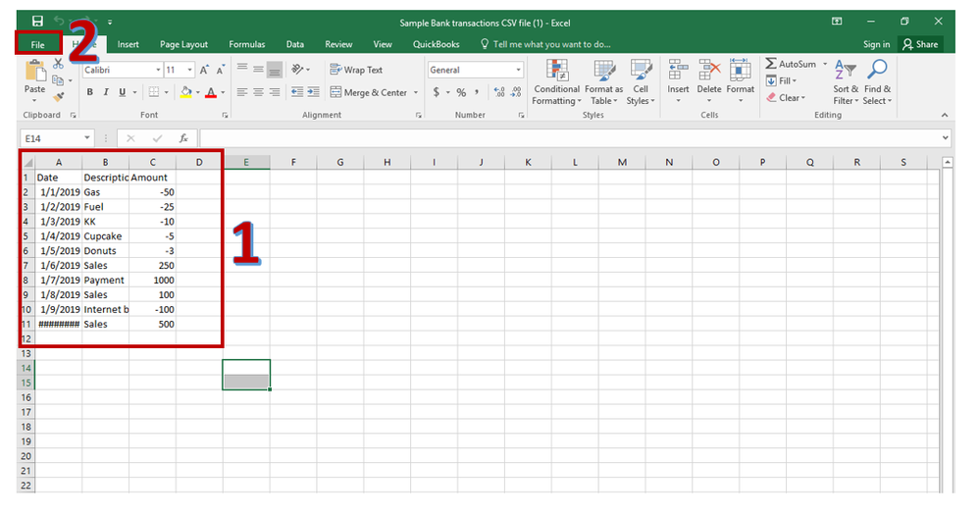The height and width of the screenshot is (515, 980).
Task: Toggle Center horizontal alignment
Action: 258,92
